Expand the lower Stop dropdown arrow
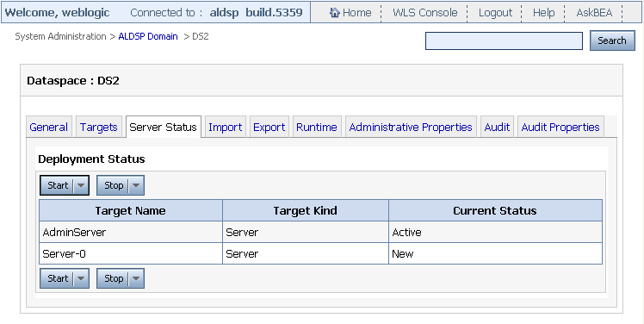The width and height of the screenshot is (644, 324). click(136, 278)
